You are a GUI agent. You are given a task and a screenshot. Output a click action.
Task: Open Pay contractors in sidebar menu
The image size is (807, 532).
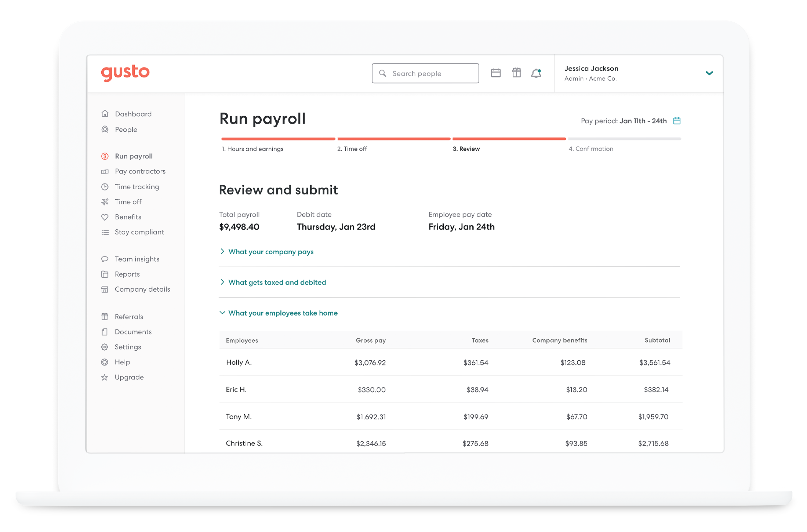coord(140,171)
